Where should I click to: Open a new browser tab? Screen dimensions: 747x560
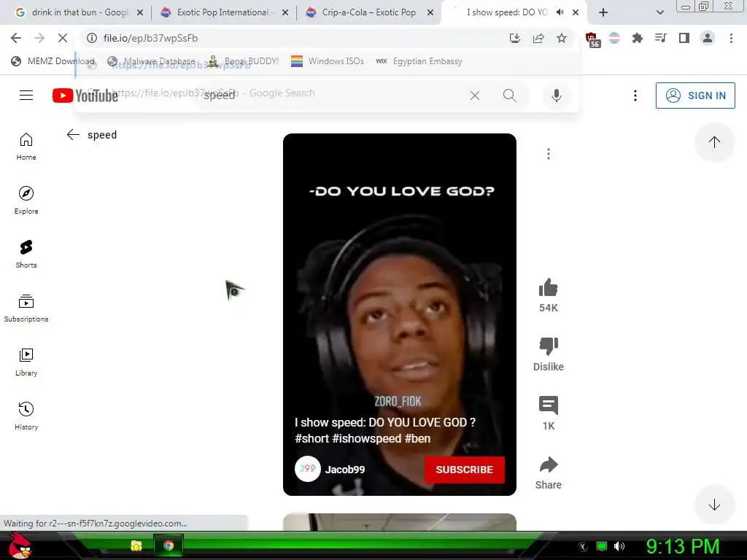point(603,12)
